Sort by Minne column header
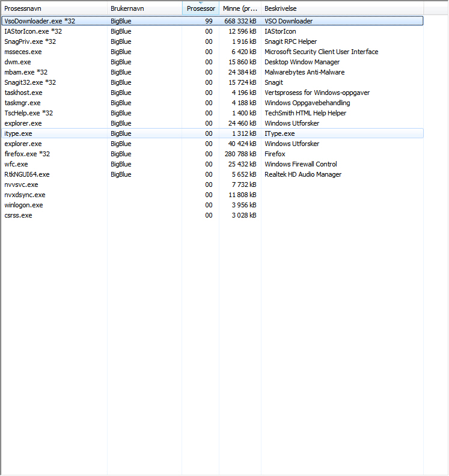Screen dimensions: 449x476 (x=240, y=8)
